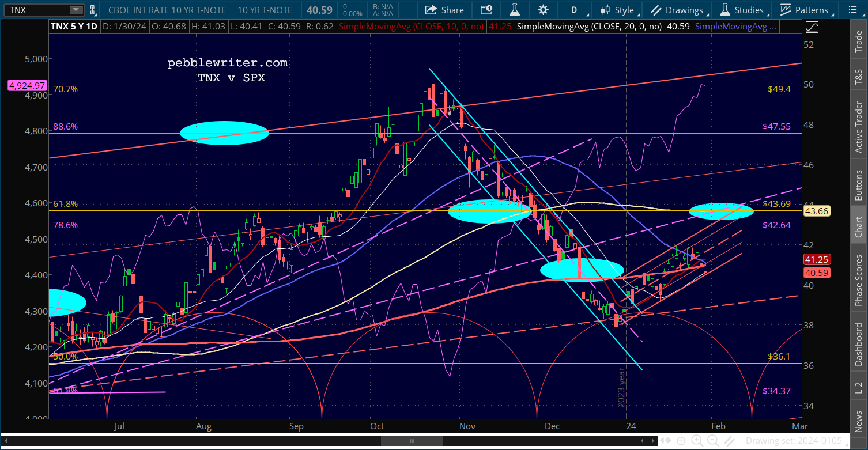Viewport: 868px width, 450px height.
Task: Click the drawing tools slash icon at bottom
Action: tap(728, 441)
